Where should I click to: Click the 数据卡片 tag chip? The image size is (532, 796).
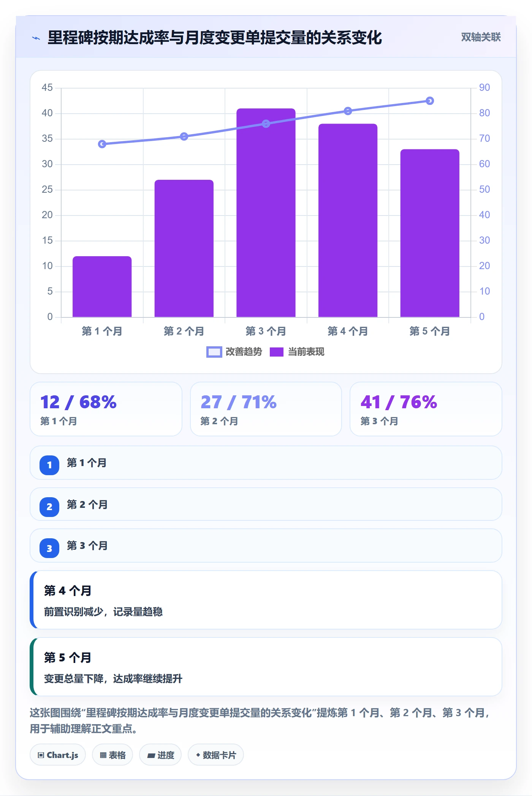coord(216,755)
